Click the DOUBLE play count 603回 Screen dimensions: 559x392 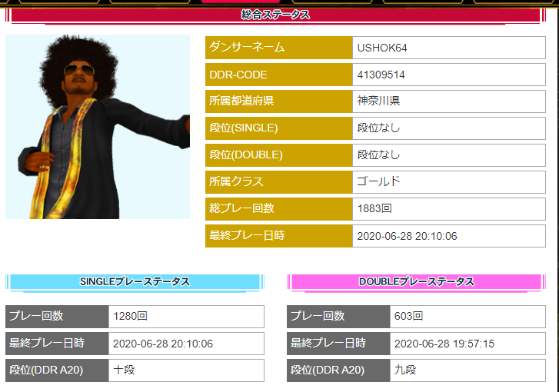click(408, 316)
